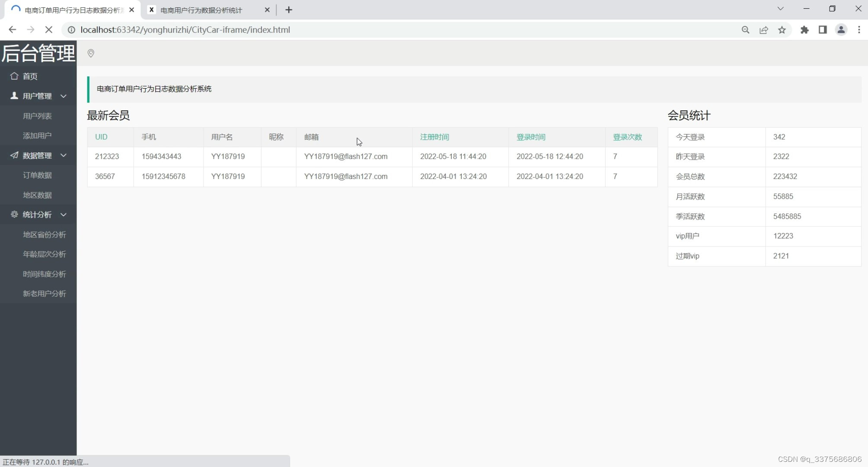Click the user icon beside 用户管理
868x467 pixels.
[x=13, y=96]
